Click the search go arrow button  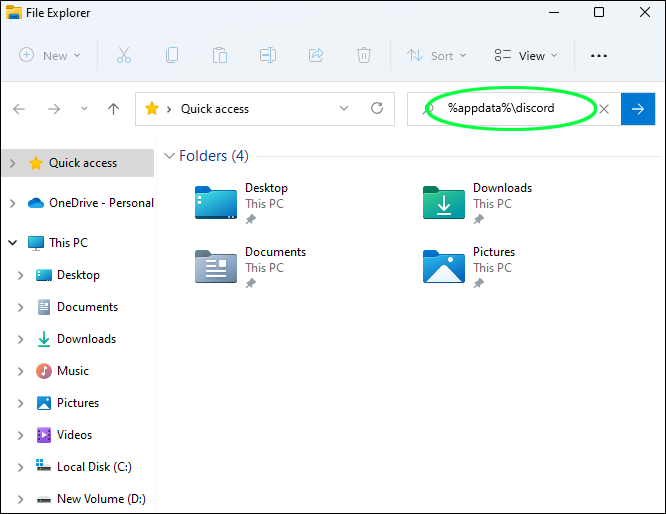tap(638, 109)
